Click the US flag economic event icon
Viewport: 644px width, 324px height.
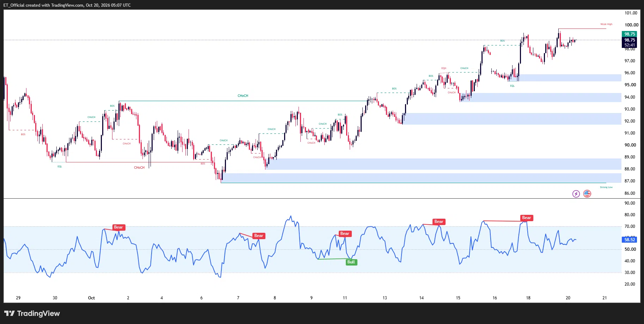coord(587,194)
